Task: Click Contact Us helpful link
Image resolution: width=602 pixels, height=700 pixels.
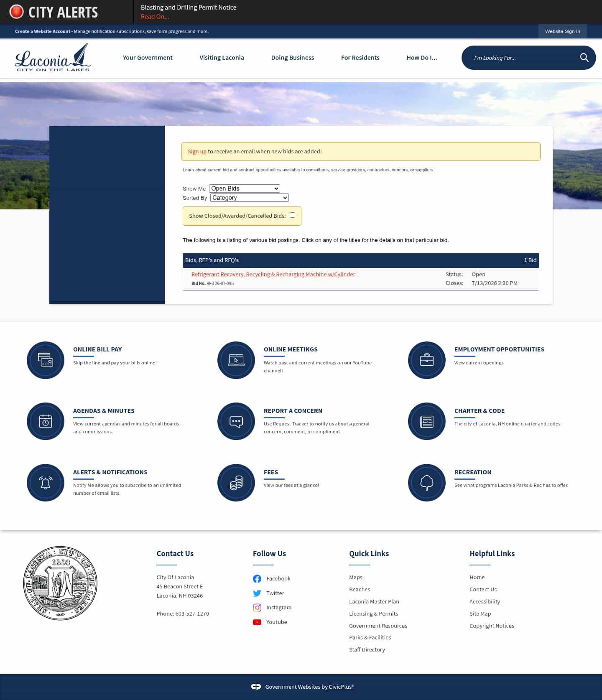Action: tap(483, 590)
